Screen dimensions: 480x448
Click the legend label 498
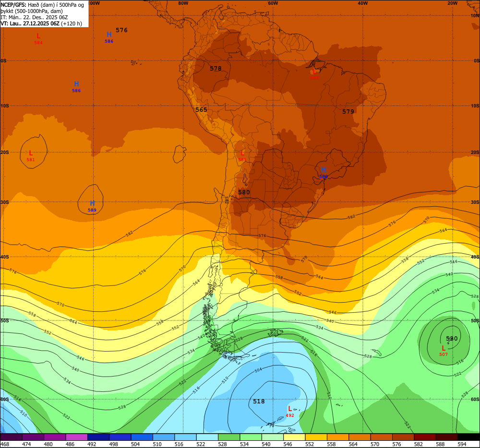[x=114, y=444]
